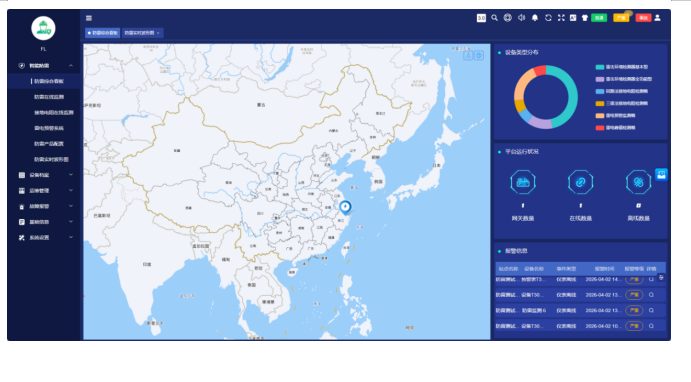691x382 pixels.
Task: Toggle the teal legend swatch in device chart
Action: point(599,67)
